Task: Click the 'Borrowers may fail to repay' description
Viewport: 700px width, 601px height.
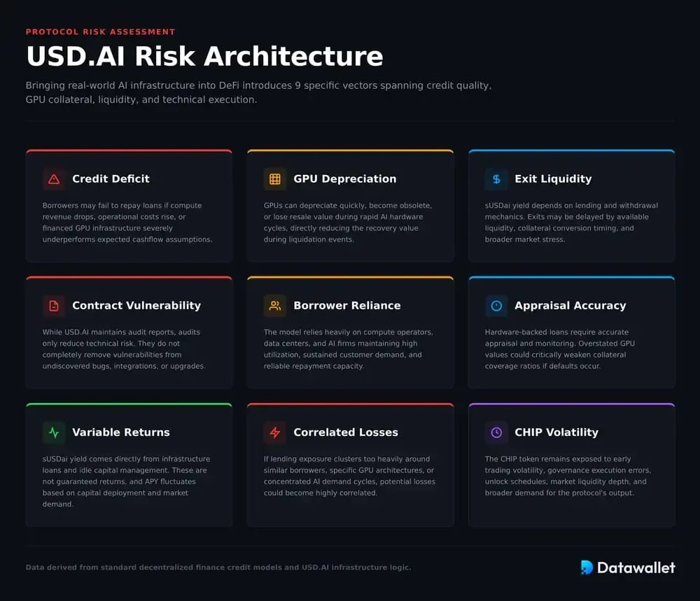Action: [x=127, y=222]
